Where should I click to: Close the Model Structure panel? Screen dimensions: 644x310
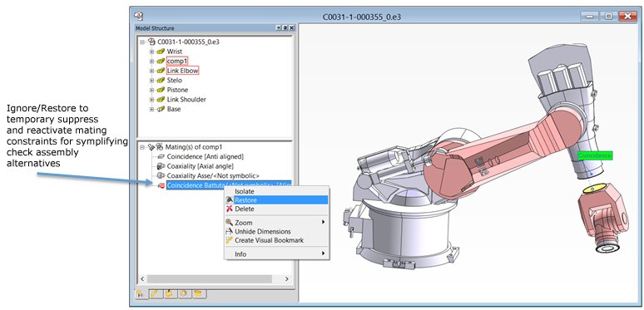[x=291, y=28]
